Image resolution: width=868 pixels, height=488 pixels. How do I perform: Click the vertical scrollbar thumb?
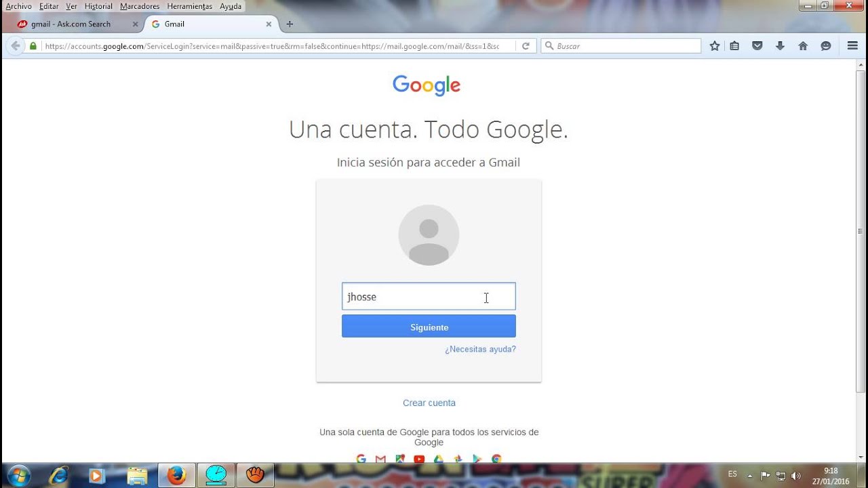(861, 230)
